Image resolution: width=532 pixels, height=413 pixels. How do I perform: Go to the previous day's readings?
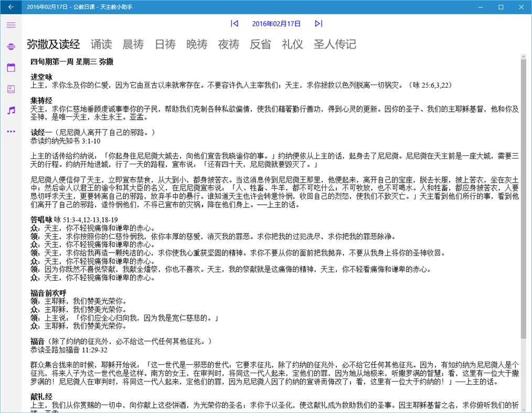[x=235, y=24]
